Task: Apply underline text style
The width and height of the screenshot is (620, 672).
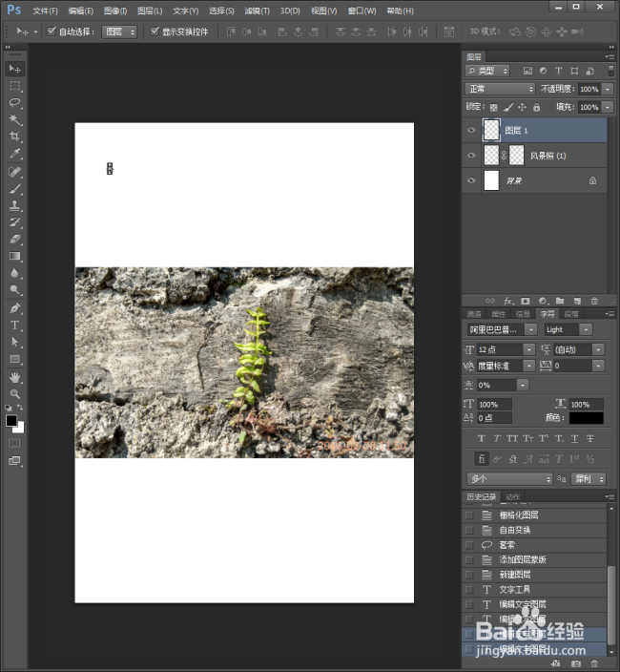Action: [x=574, y=438]
